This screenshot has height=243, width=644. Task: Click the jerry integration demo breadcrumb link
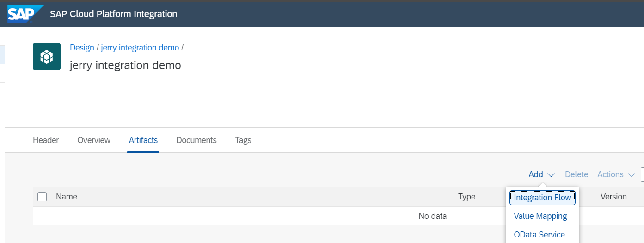(x=140, y=48)
